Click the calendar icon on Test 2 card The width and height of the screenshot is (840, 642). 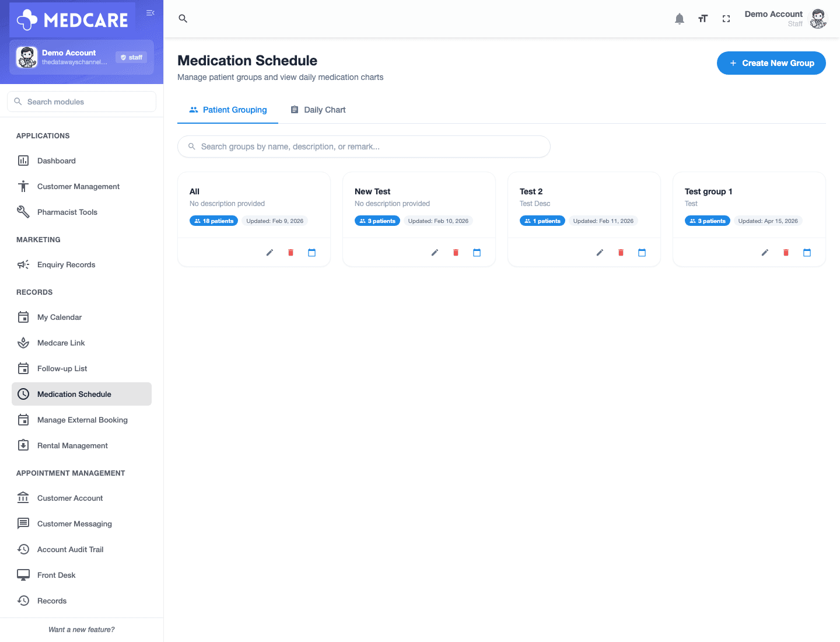tap(642, 253)
